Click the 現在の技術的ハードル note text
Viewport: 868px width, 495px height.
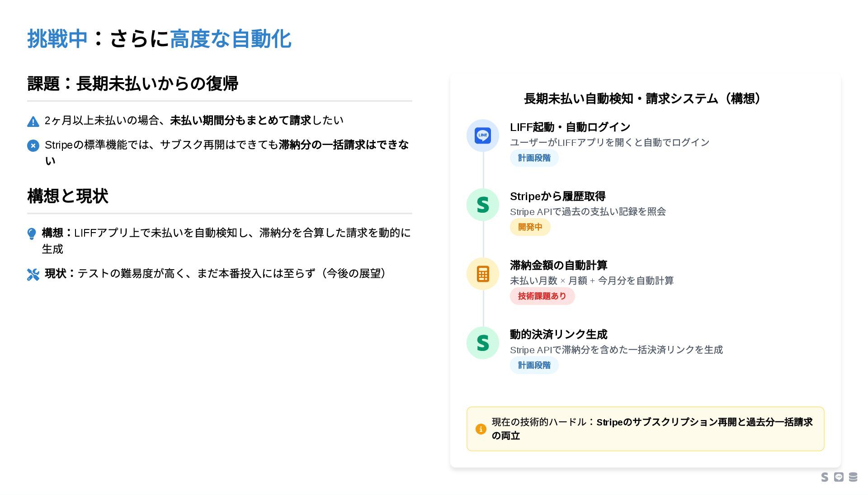coord(652,429)
